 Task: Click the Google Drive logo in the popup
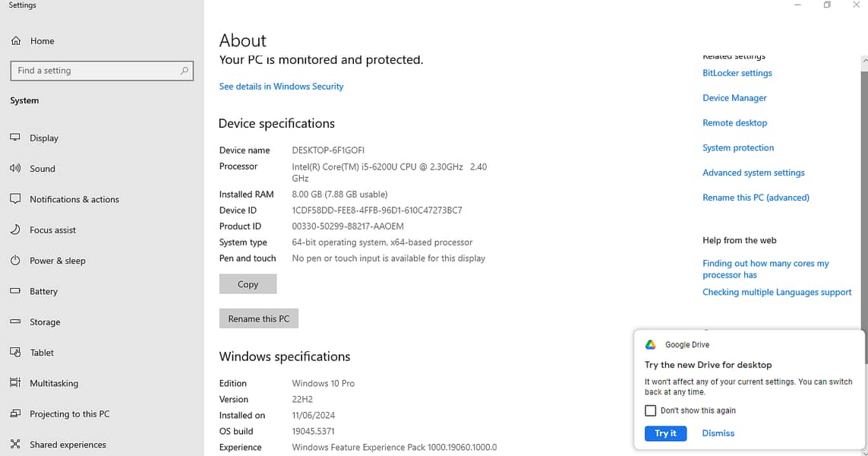(x=651, y=344)
